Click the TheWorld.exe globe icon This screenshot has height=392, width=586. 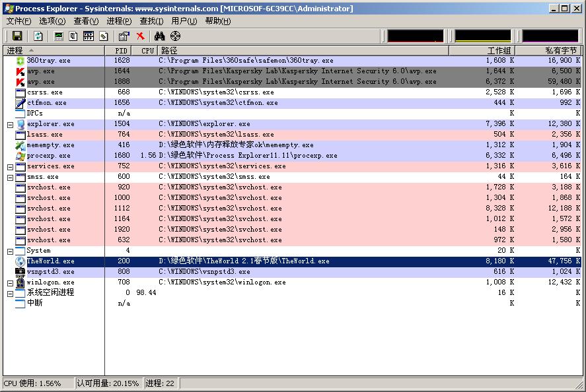[x=20, y=261]
